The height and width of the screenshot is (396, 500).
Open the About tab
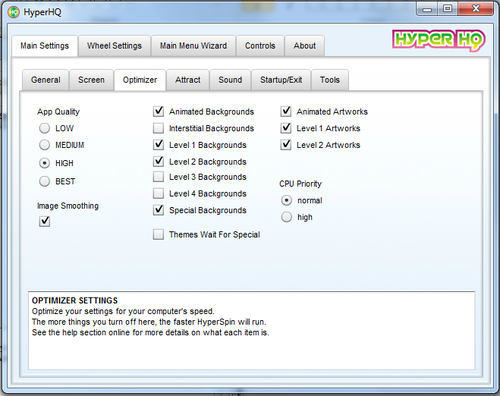pyautogui.click(x=305, y=46)
